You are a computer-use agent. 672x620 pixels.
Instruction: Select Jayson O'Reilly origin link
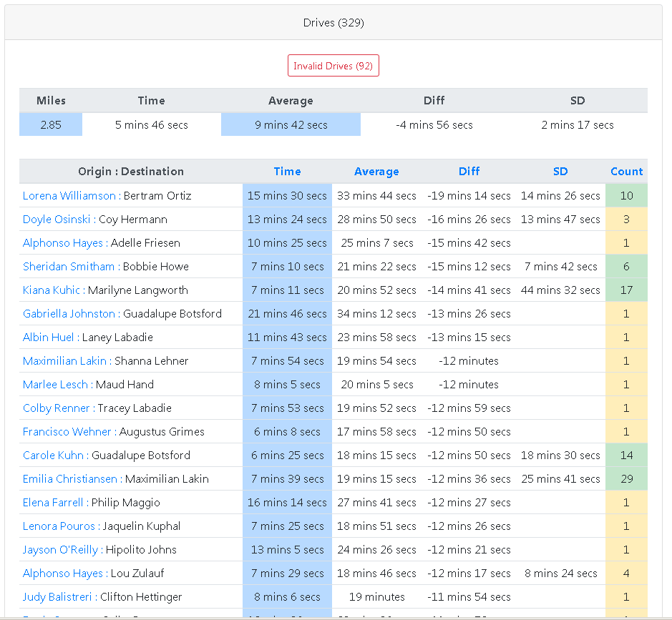pyautogui.click(x=60, y=550)
